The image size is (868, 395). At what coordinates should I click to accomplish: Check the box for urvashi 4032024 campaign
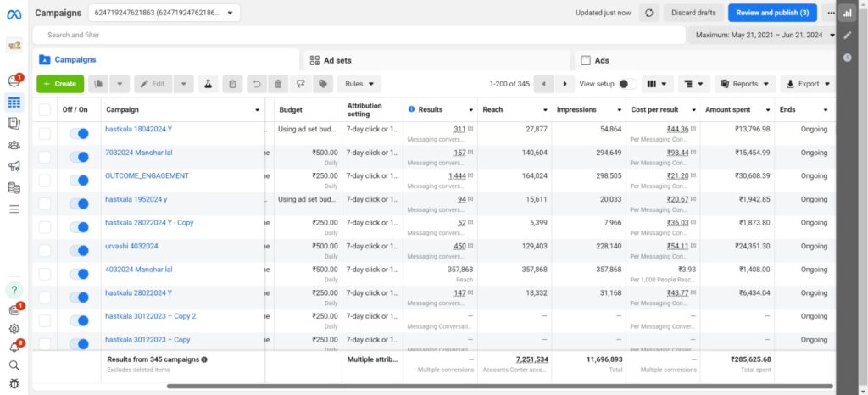click(45, 250)
